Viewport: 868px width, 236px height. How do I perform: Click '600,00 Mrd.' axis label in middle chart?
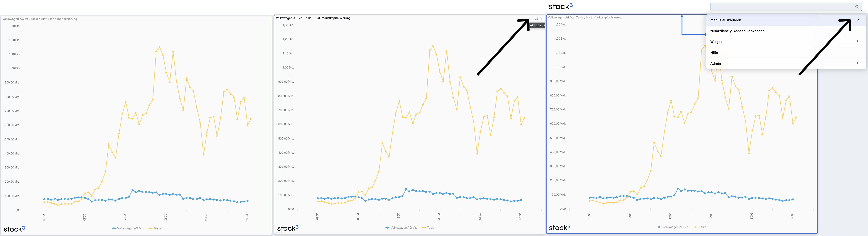286,124
